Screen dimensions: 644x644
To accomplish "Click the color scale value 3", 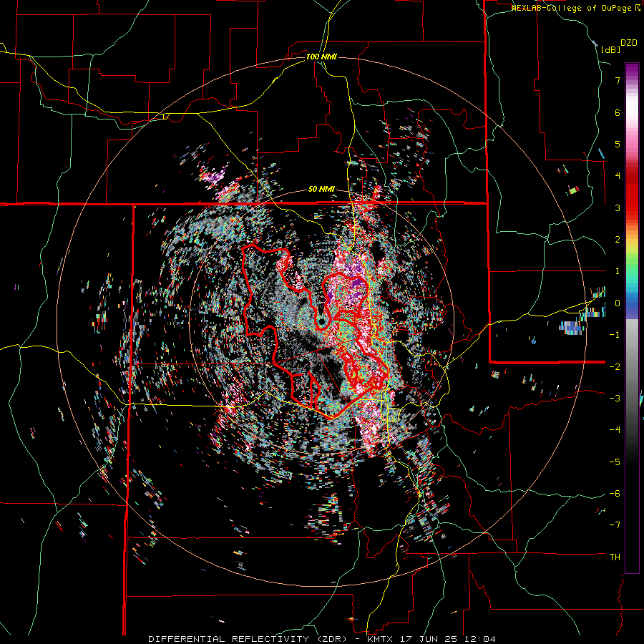I will pyautogui.click(x=618, y=208).
